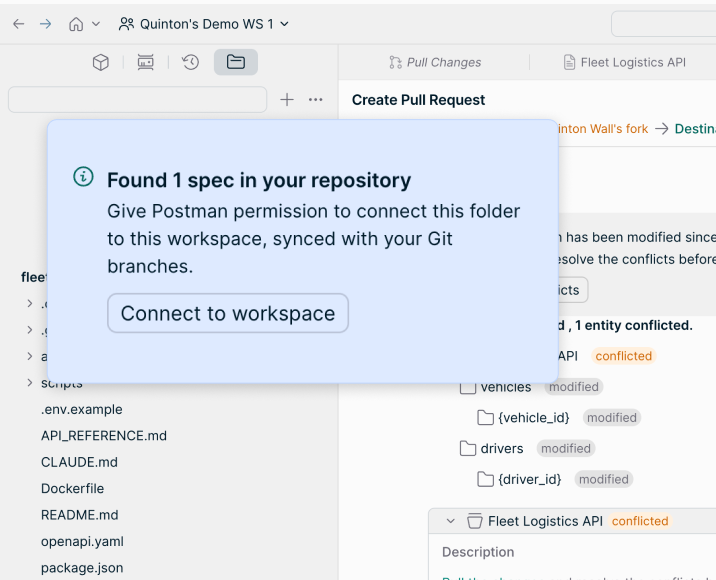Click the Connect to workspace button
This screenshot has width=716, height=580.
tap(228, 313)
